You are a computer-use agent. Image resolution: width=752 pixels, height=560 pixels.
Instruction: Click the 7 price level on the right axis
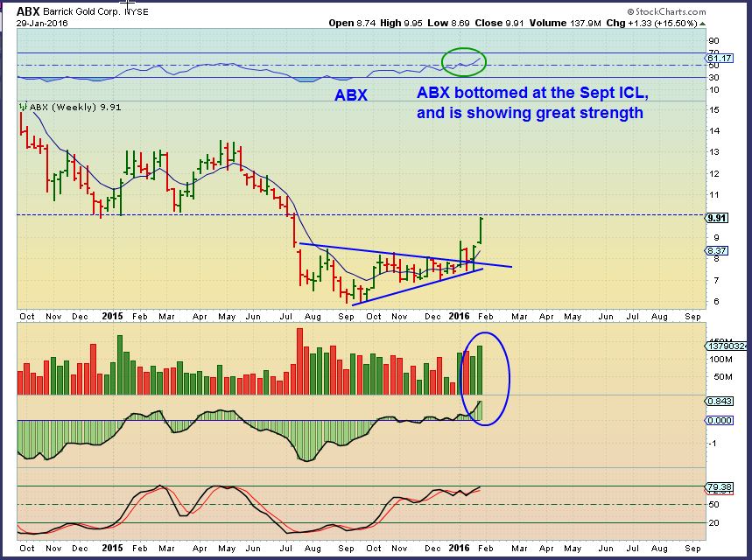pos(716,280)
